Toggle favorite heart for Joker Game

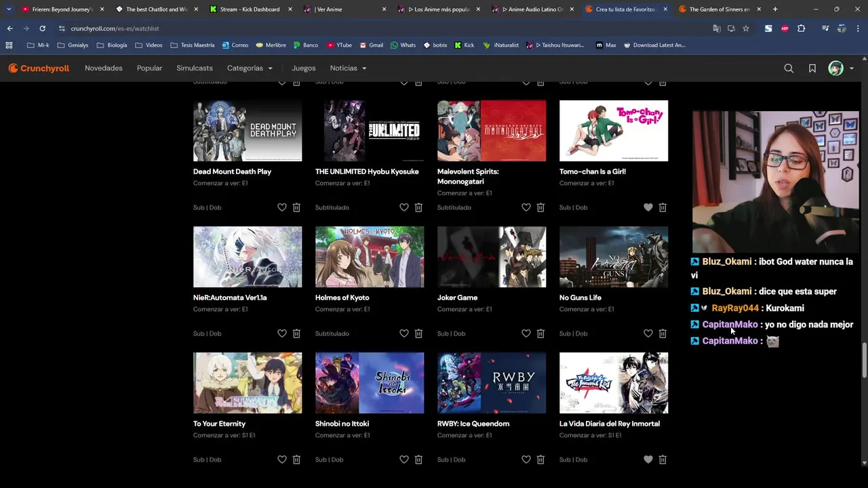526,333
